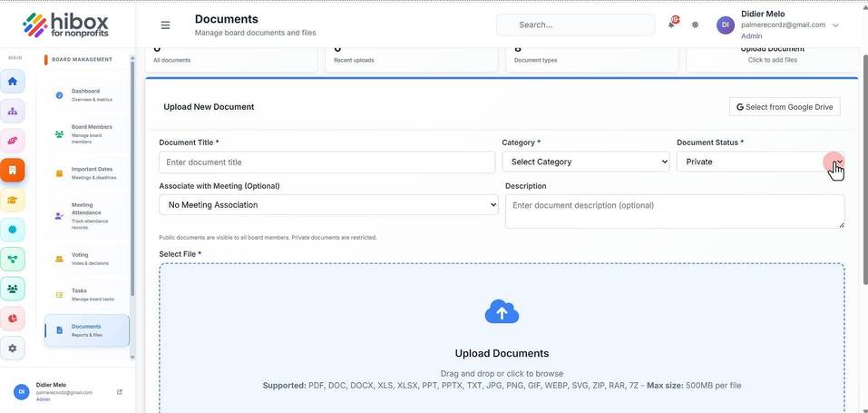Focus the Search box in header
Viewport: 868px width, 413px height.
click(575, 25)
